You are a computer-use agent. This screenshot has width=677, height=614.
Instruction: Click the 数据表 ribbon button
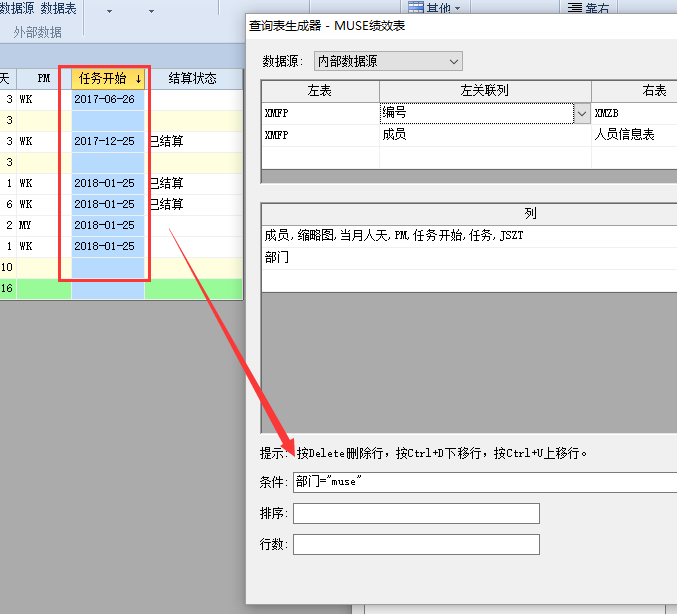(x=58, y=8)
